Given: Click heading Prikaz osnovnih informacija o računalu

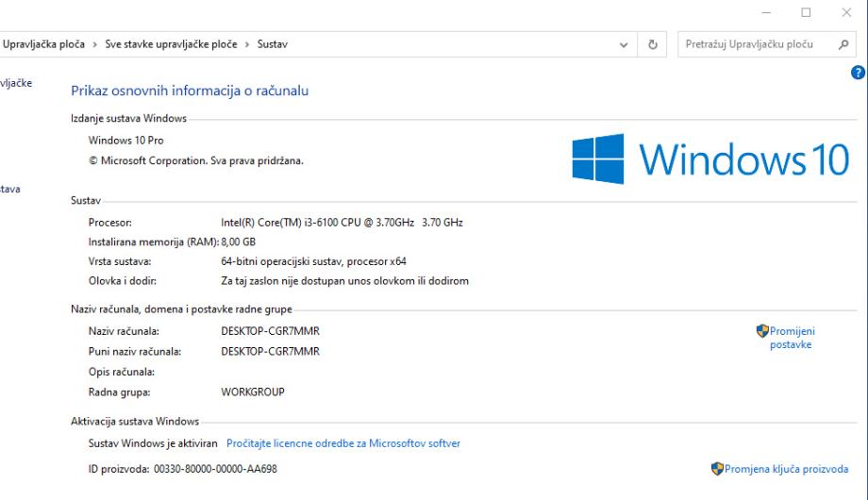Looking at the screenshot, I should pyautogui.click(x=190, y=91).
